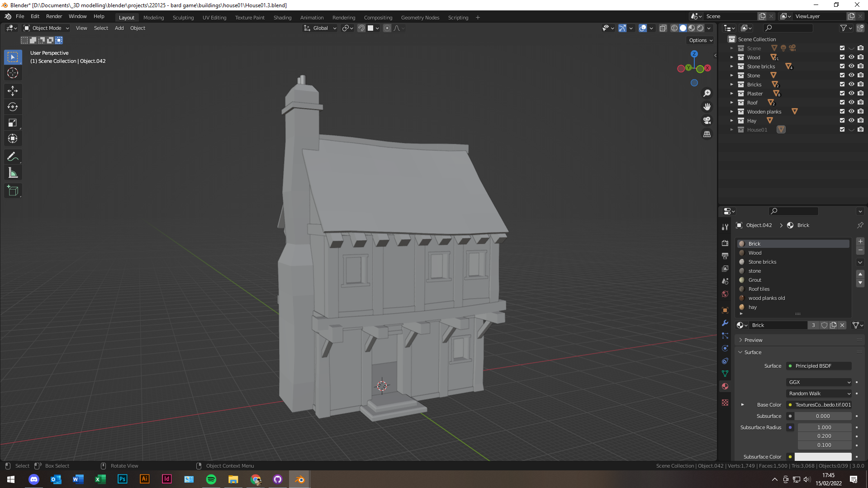Select the Measure tool
Viewport: 868px width, 488px height.
(13, 173)
